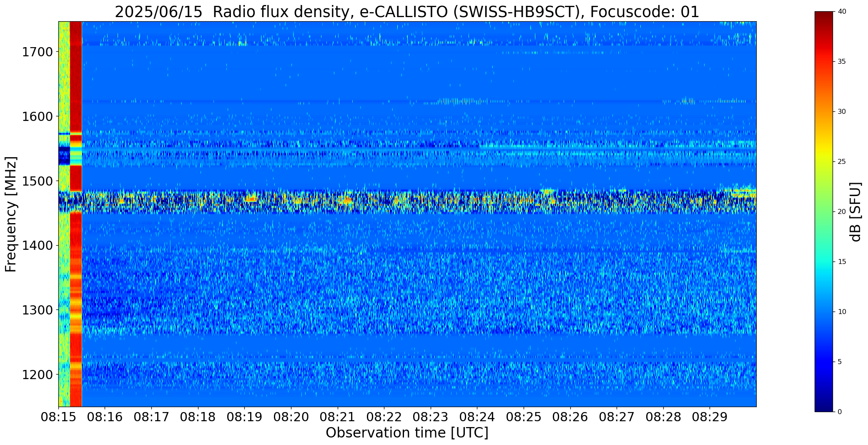
Task: Click the 1600 frequency tick label
Action: [37, 116]
